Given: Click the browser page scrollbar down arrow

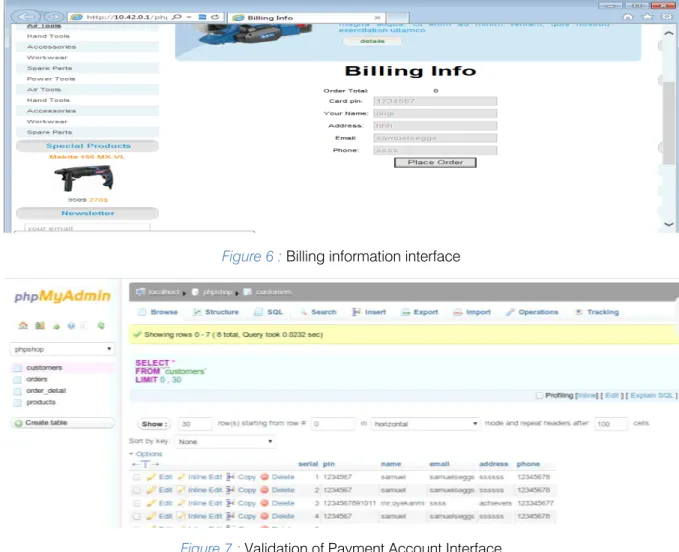Looking at the screenshot, I should coord(669,224).
